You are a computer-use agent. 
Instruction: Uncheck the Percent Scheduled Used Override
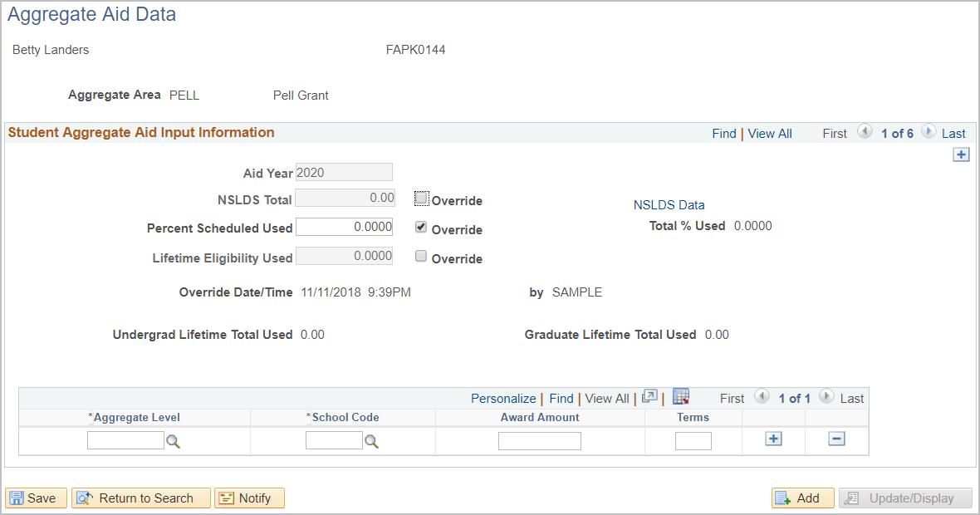(x=421, y=228)
